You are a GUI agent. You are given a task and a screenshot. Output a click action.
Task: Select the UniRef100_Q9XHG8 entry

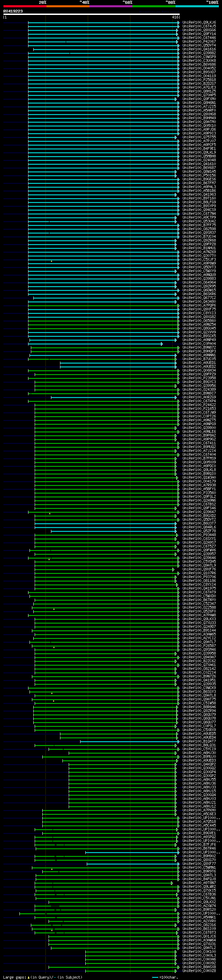(199, 114)
